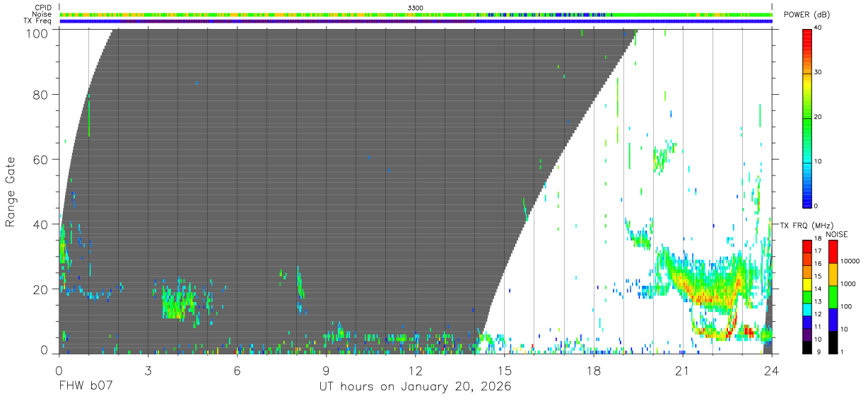Click the 60 tick on Range Gate axis
The image size is (868, 401).
click(42, 159)
